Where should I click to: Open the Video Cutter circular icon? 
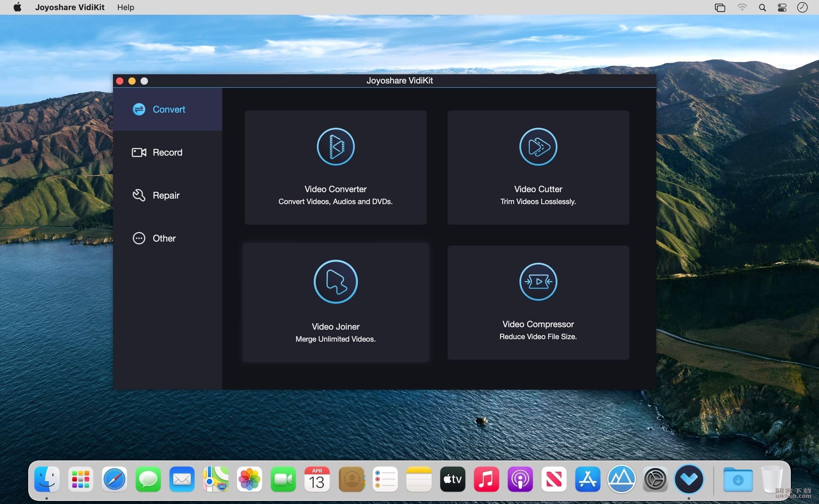point(538,147)
